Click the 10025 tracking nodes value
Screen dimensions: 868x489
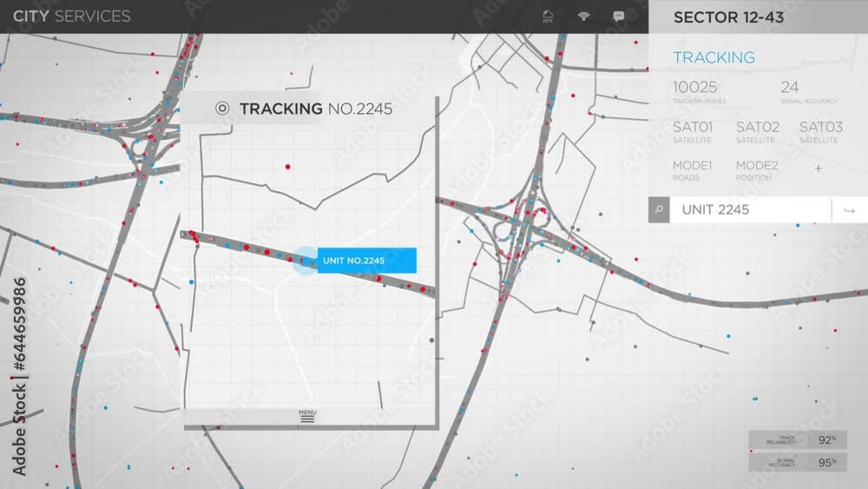point(695,87)
